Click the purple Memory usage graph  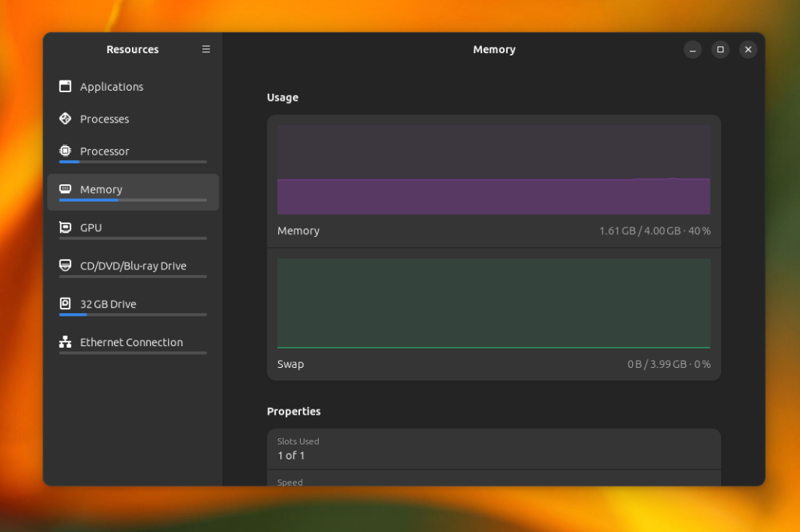(x=494, y=170)
